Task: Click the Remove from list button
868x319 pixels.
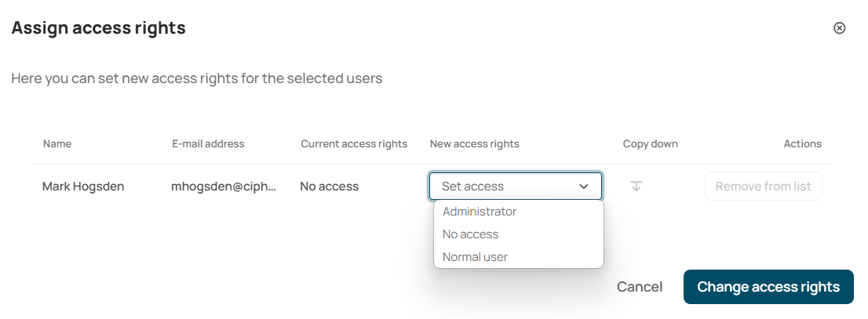Action: point(764,187)
